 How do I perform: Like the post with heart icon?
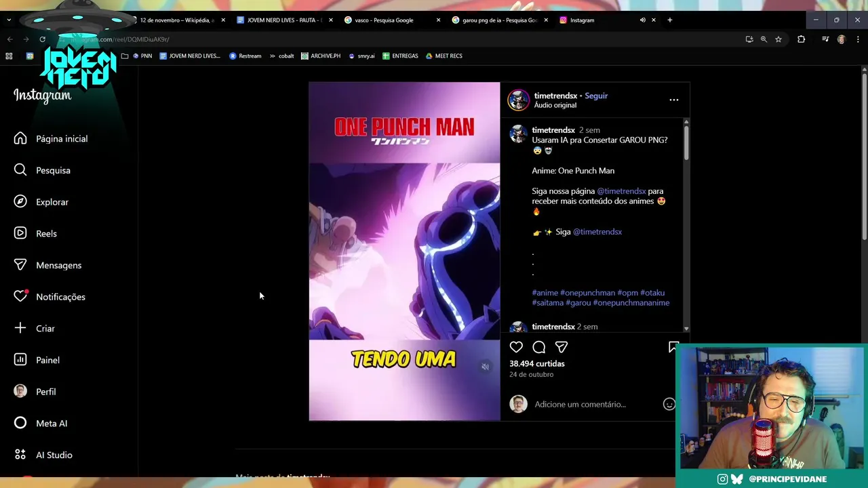516,347
